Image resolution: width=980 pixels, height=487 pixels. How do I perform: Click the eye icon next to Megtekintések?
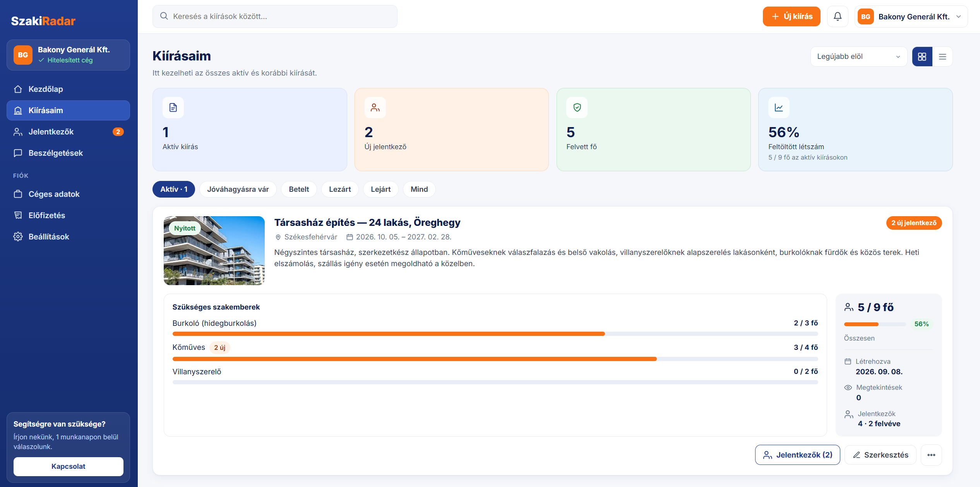(848, 387)
